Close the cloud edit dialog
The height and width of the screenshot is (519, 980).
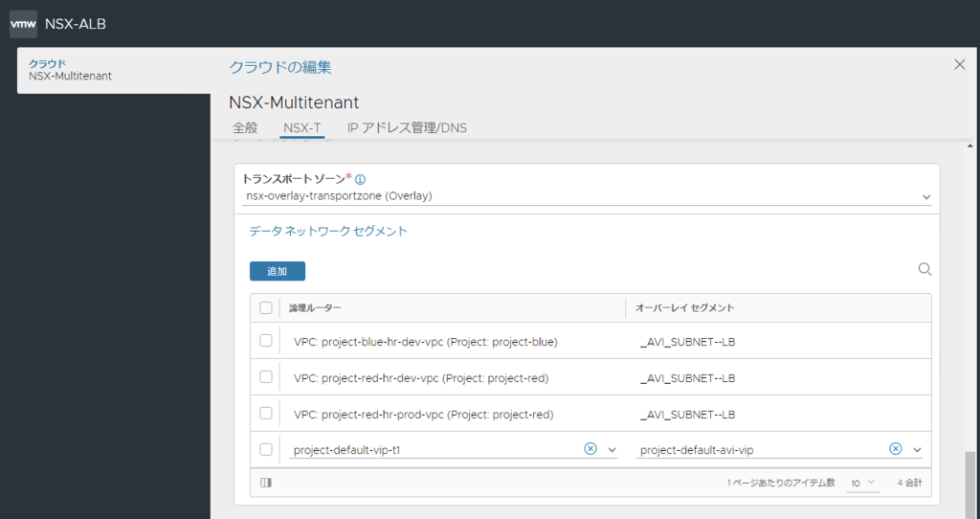point(960,65)
